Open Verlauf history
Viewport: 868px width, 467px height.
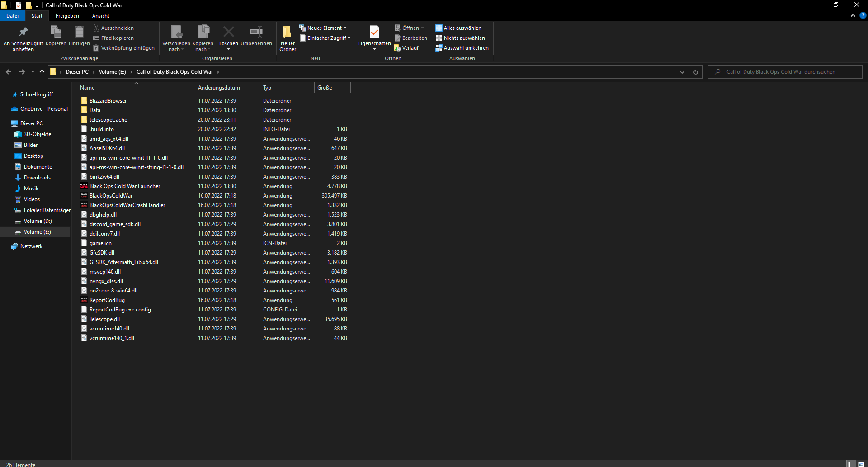click(406, 48)
